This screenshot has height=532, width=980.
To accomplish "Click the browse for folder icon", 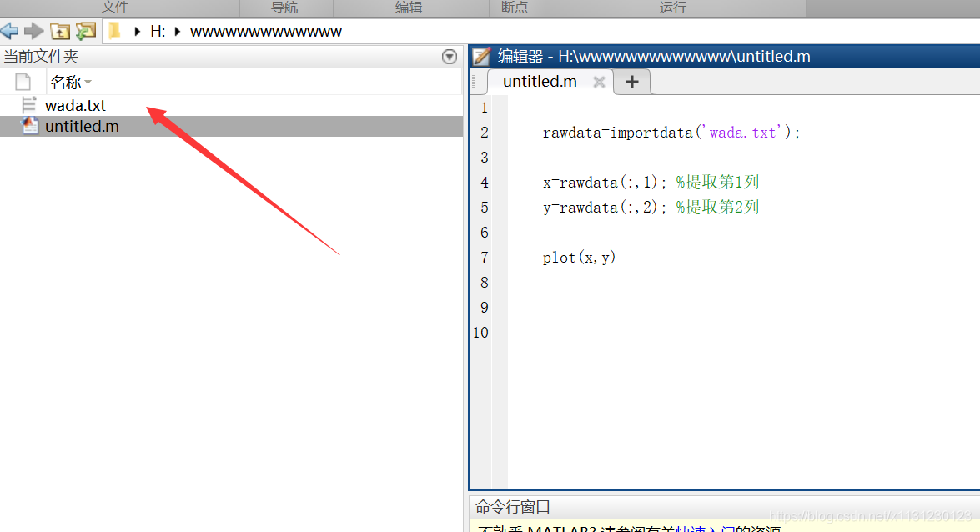I will point(86,31).
